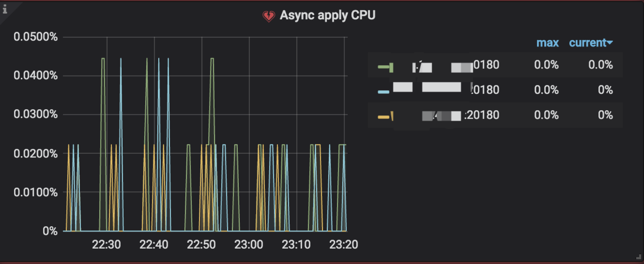Image resolution: width=644 pixels, height=264 pixels.
Task: Open the Async apply CPU panel title menu
Action: coord(327,15)
